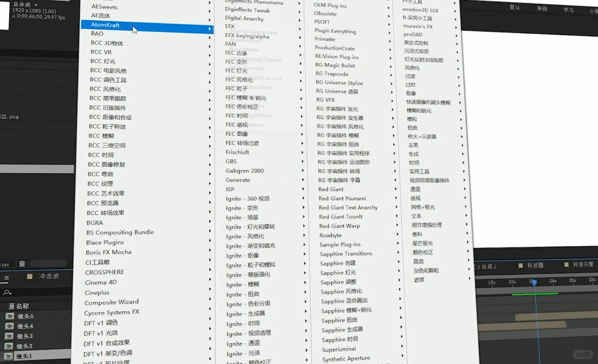Screen dimensions: 598x364
Task: Open the 科技元素 timeline tab
Action: 583,264
